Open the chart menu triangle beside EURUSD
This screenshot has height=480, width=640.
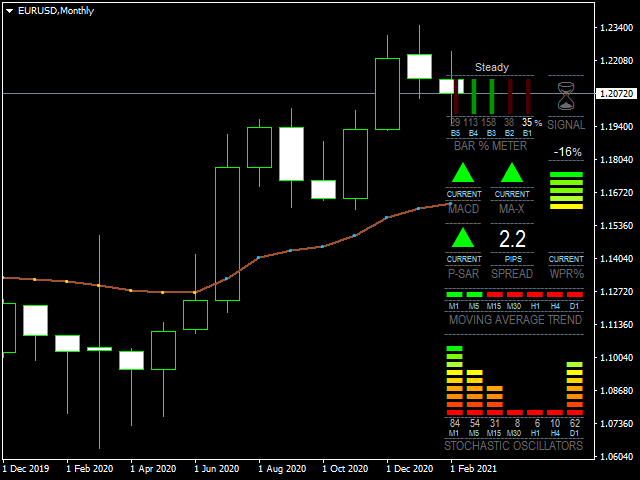10,10
